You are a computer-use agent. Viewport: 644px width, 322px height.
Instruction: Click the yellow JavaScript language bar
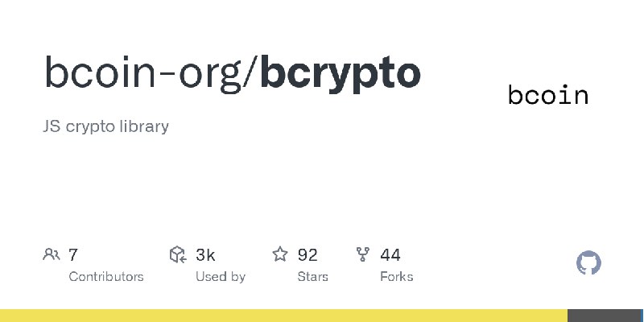pyautogui.click(x=284, y=316)
